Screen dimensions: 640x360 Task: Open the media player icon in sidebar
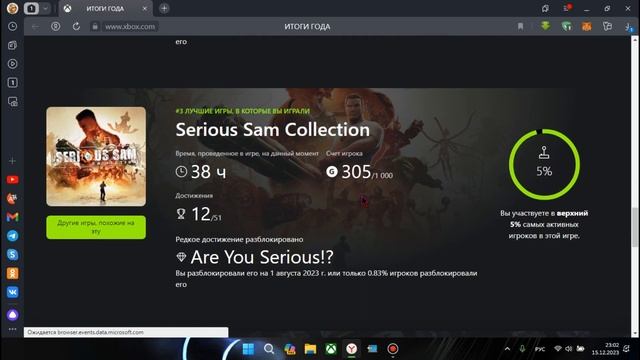pos(12,64)
